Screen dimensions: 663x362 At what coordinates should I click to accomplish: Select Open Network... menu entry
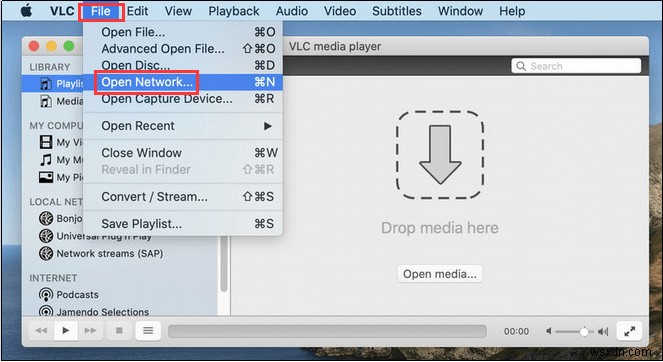(x=183, y=82)
